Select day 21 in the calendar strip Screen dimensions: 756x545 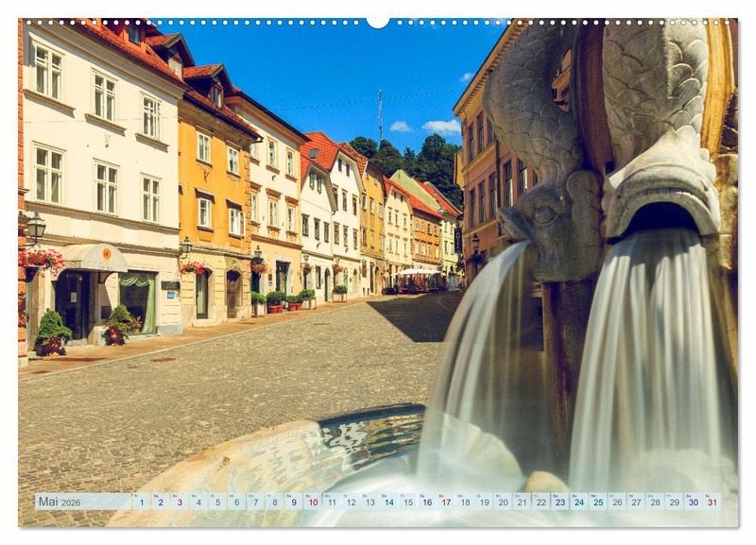(523, 502)
